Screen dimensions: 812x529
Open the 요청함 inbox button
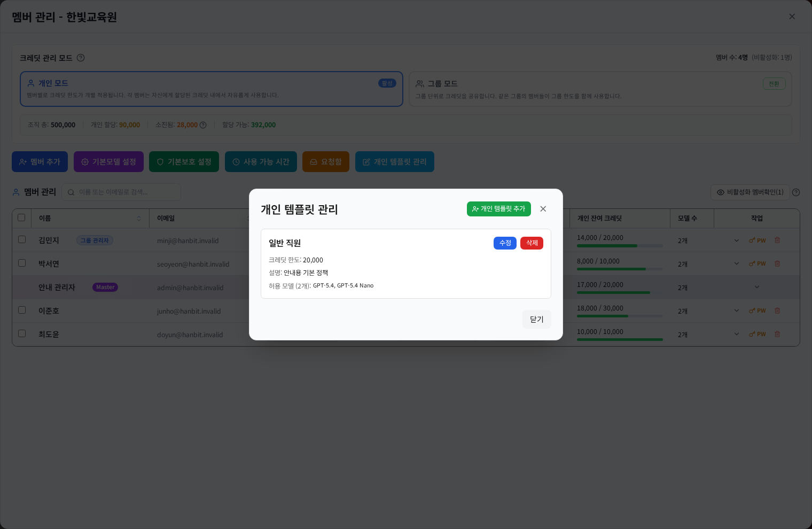[x=326, y=162]
